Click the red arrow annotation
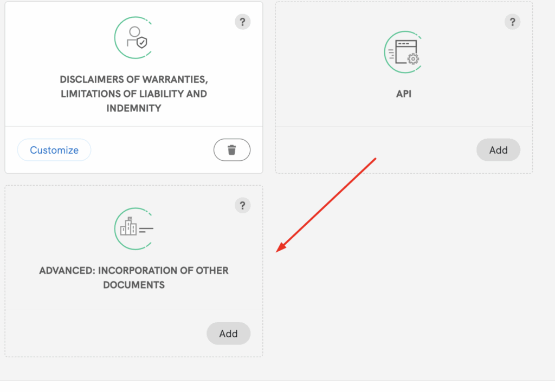The width and height of the screenshot is (555, 392). (326, 205)
